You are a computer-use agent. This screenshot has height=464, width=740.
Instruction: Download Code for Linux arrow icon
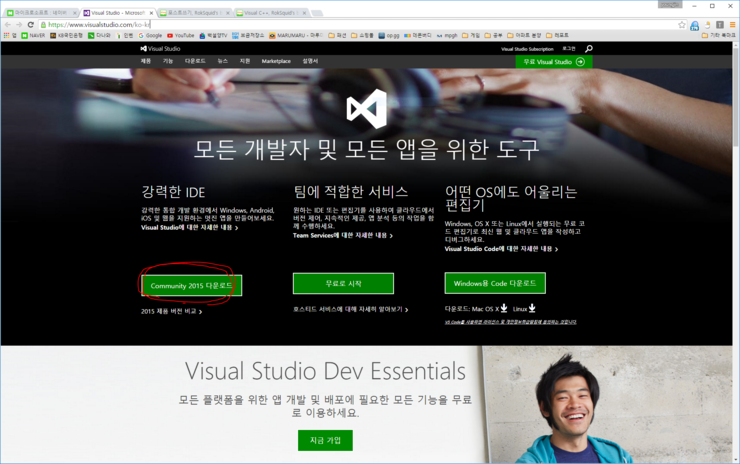532,308
